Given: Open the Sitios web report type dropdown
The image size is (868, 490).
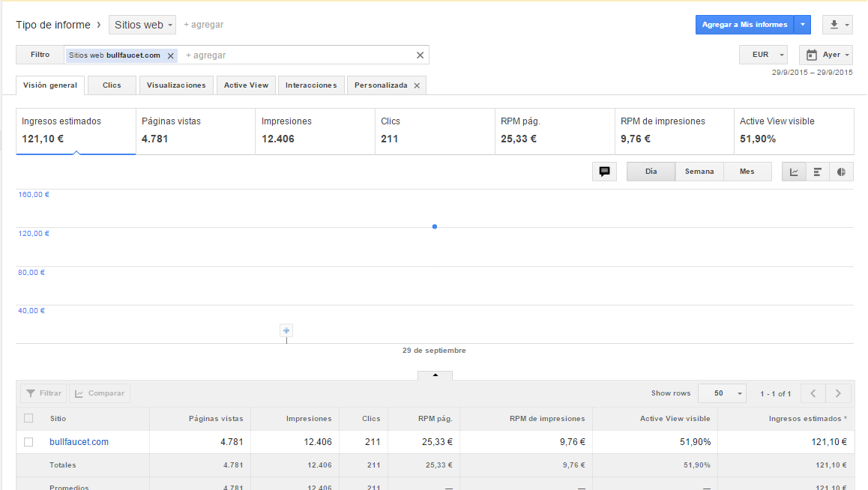Looking at the screenshot, I should 142,25.
